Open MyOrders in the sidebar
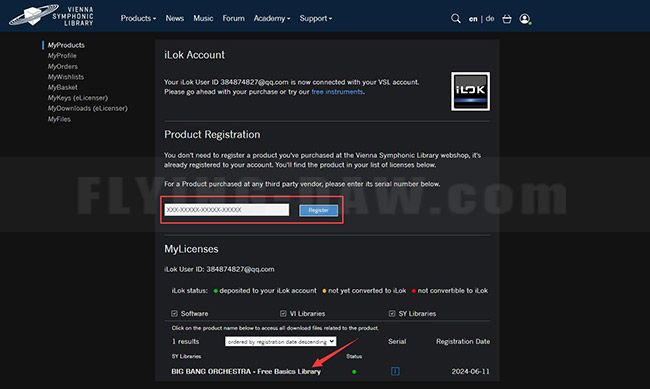650x389 pixels. click(63, 66)
